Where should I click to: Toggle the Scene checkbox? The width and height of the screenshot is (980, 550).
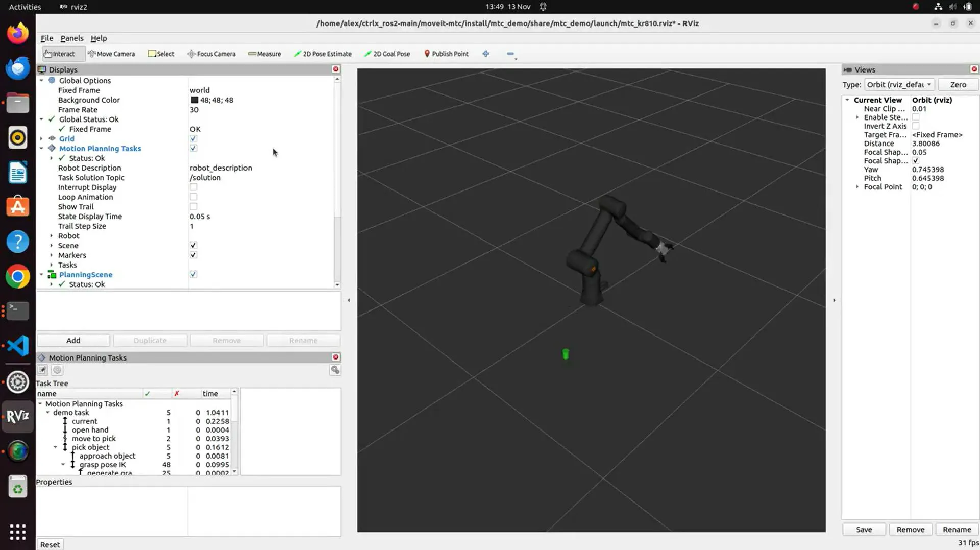193,245
